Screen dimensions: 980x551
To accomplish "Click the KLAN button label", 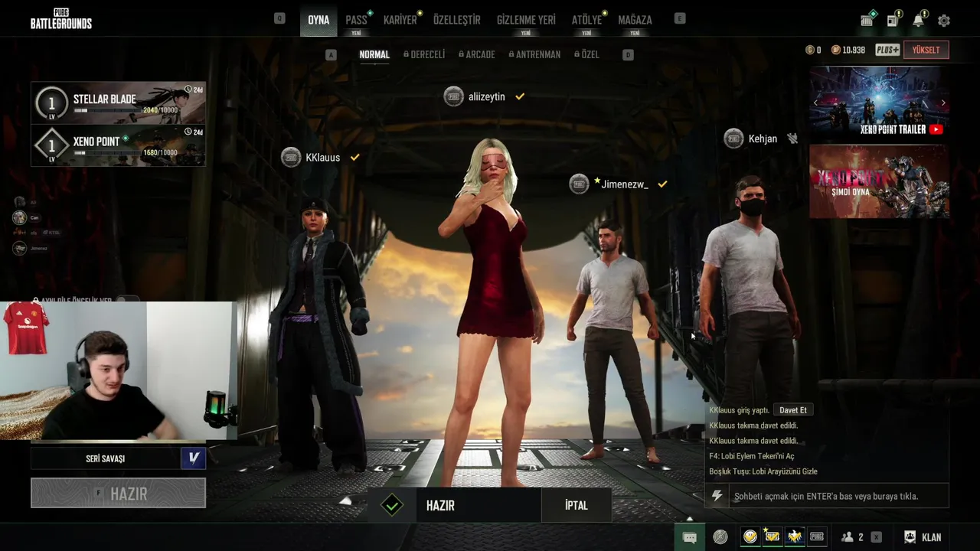I will [x=932, y=537].
